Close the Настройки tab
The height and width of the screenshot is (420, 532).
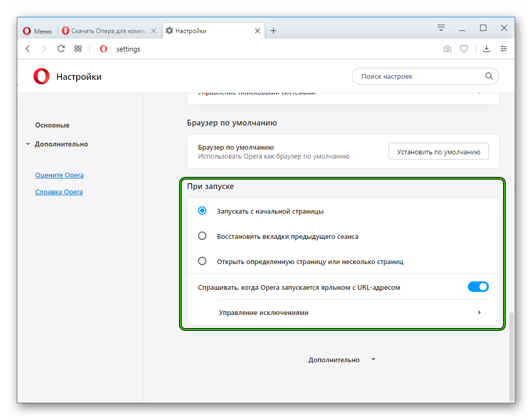pos(257,31)
